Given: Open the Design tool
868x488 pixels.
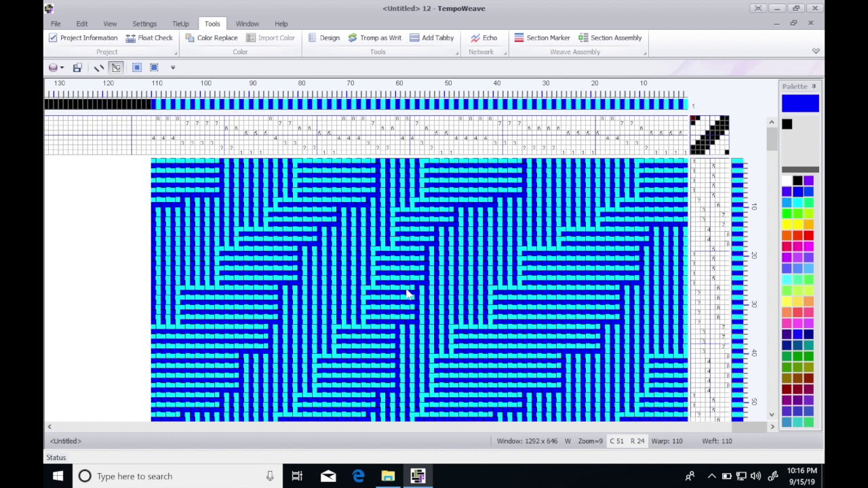Looking at the screenshot, I should (323, 38).
